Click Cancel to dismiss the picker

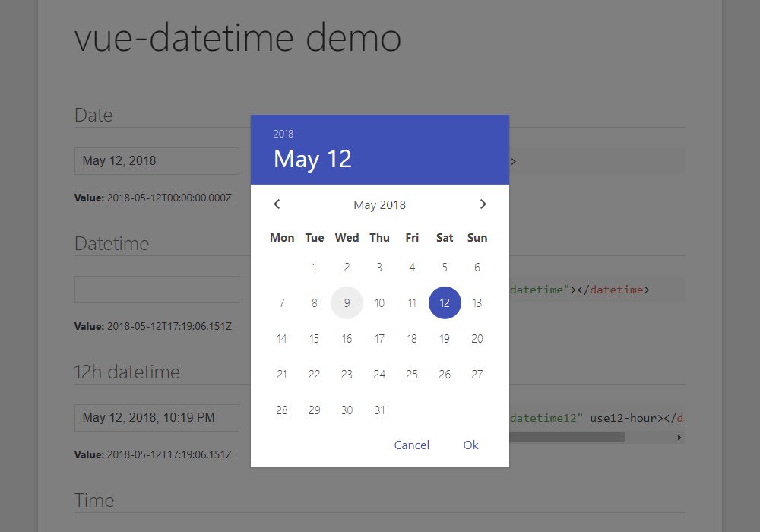[x=411, y=445]
